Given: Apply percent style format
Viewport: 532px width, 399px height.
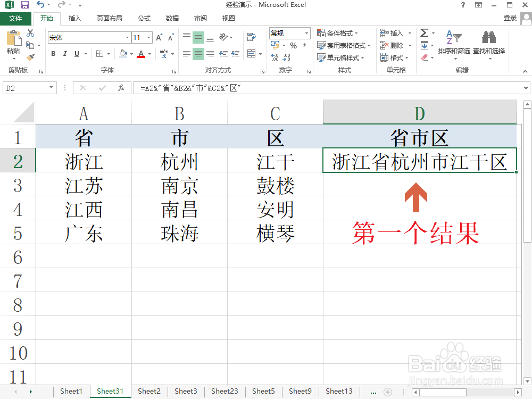Looking at the screenshot, I should [294, 45].
